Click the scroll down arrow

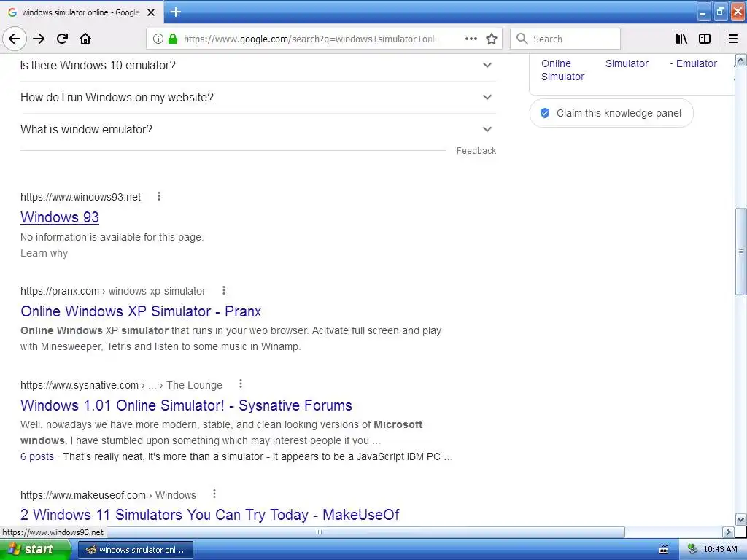(x=741, y=519)
